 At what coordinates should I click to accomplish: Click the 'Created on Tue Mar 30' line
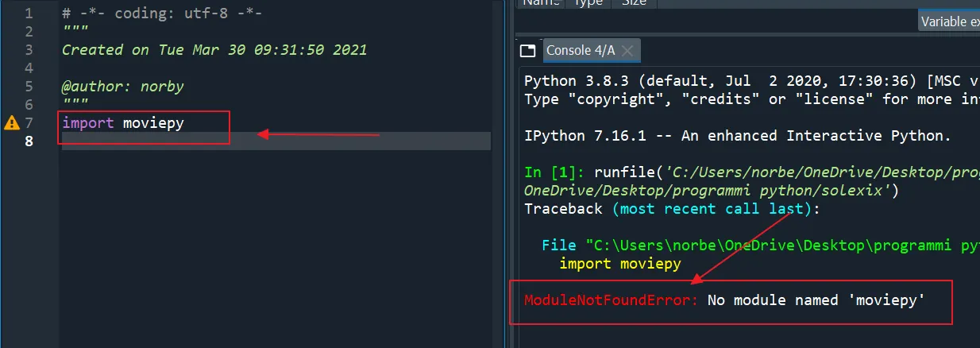[214, 50]
